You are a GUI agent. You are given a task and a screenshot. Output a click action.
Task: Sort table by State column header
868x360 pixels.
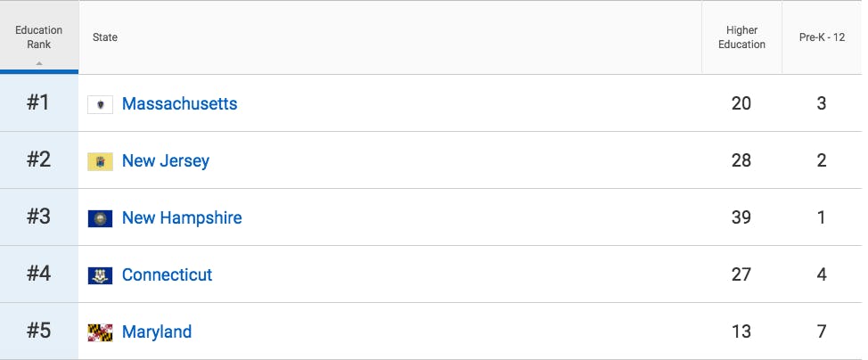(x=105, y=37)
